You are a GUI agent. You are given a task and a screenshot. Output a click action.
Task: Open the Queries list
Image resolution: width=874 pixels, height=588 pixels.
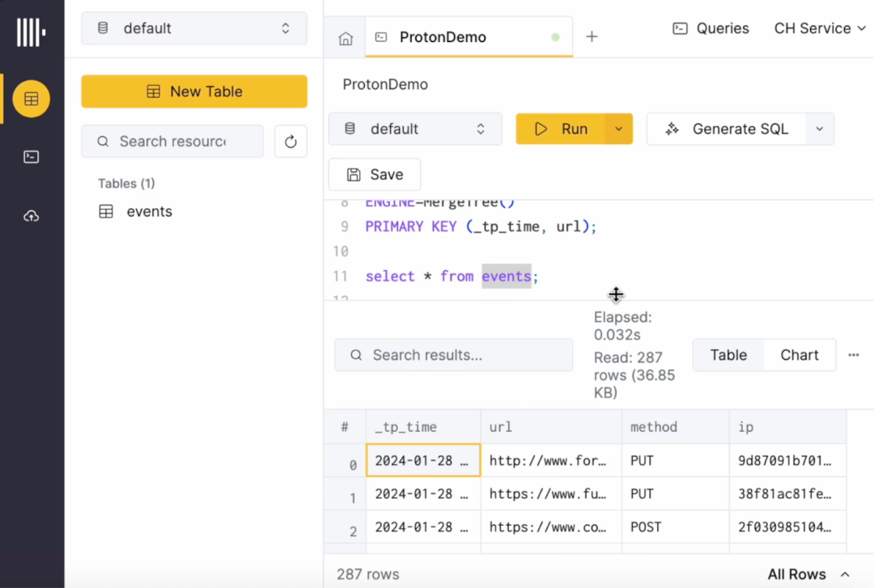coord(711,28)
